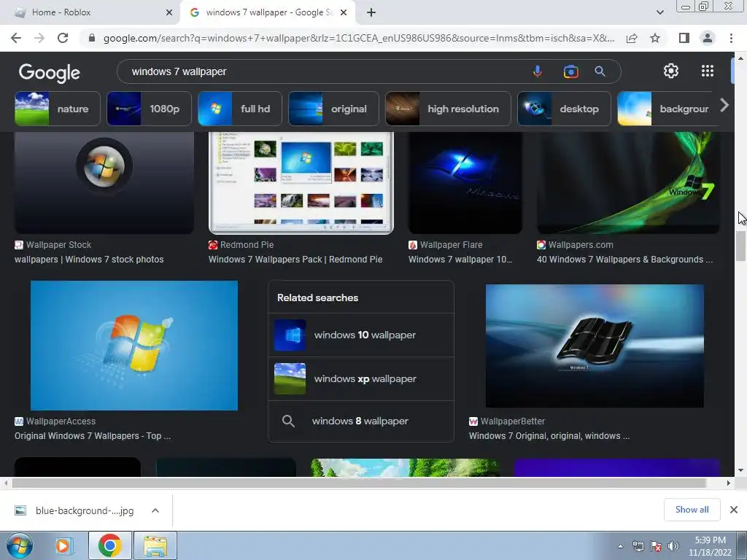This screenshot has width=747, height=560.
Task: Open the WallpaperAccess blue Windows 7 image
Action: 134,345
